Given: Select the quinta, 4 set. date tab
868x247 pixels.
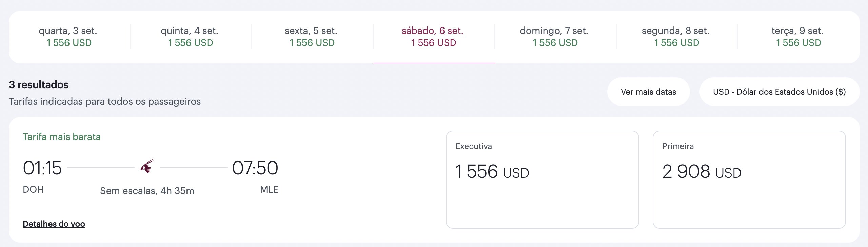Looking at the screenshot, I should (191, 37).
